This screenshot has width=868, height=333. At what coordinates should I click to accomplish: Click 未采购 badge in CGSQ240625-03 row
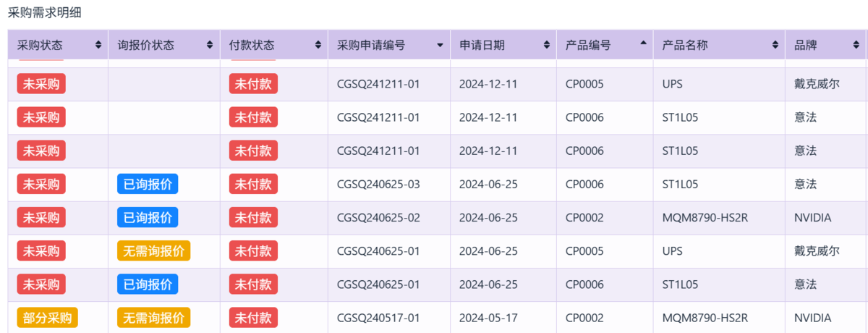pos(41,185)
